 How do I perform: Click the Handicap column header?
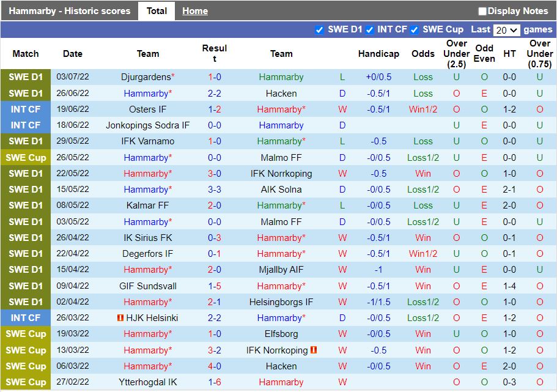(378, 53)
